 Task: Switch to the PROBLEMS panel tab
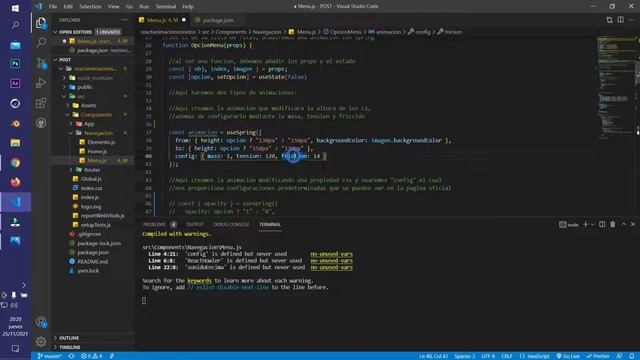[x=154, y=224]
